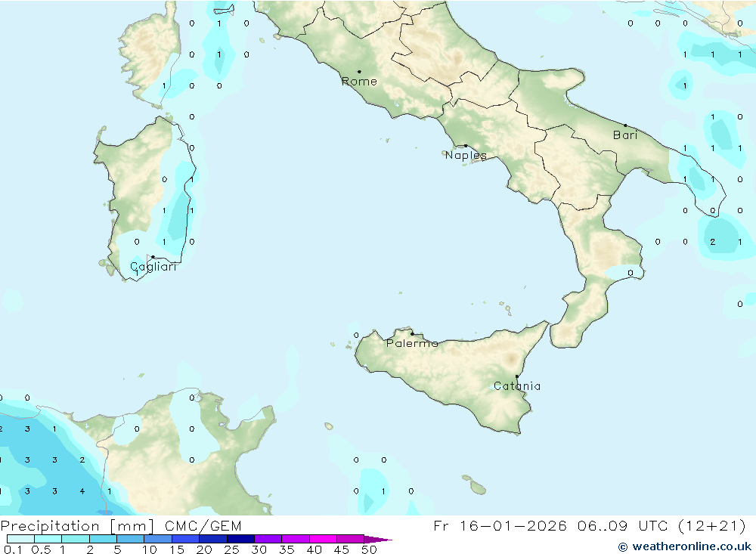Image resolution: width=756 pixels, height=554 pixels.
Task: Click the legend scale label 15
Action: tap(177, 549)
